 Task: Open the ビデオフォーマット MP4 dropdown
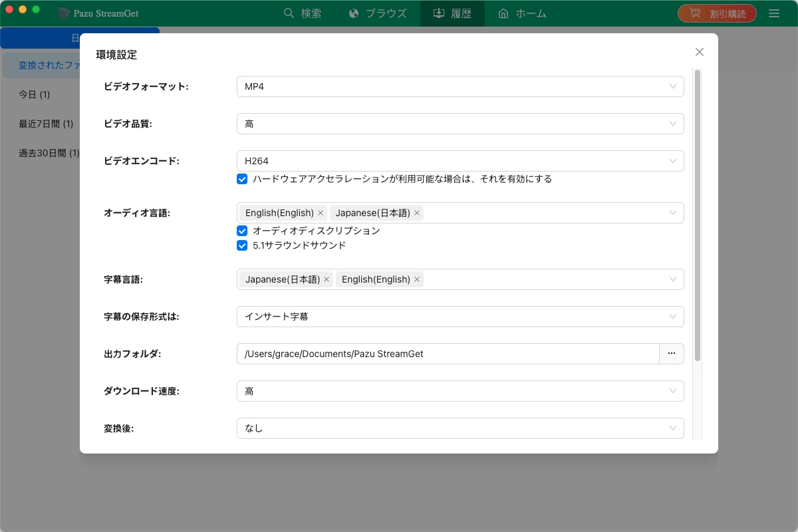point(460,86)
